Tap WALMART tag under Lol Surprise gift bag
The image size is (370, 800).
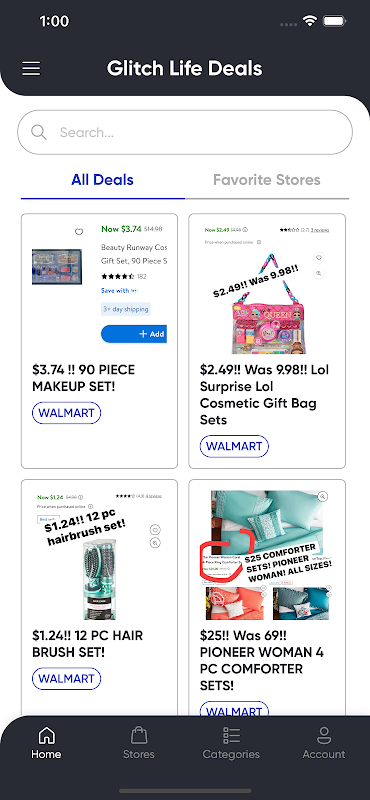(x=234, y=446)
